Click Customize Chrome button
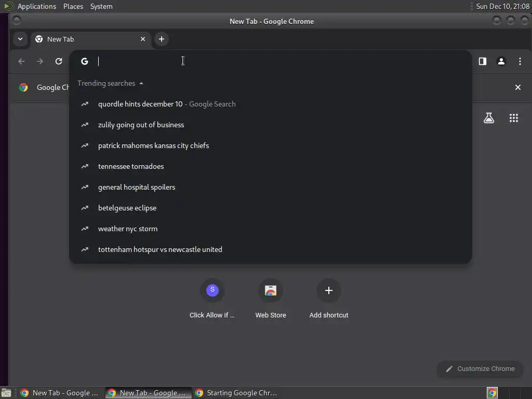 tap(480, 369)
